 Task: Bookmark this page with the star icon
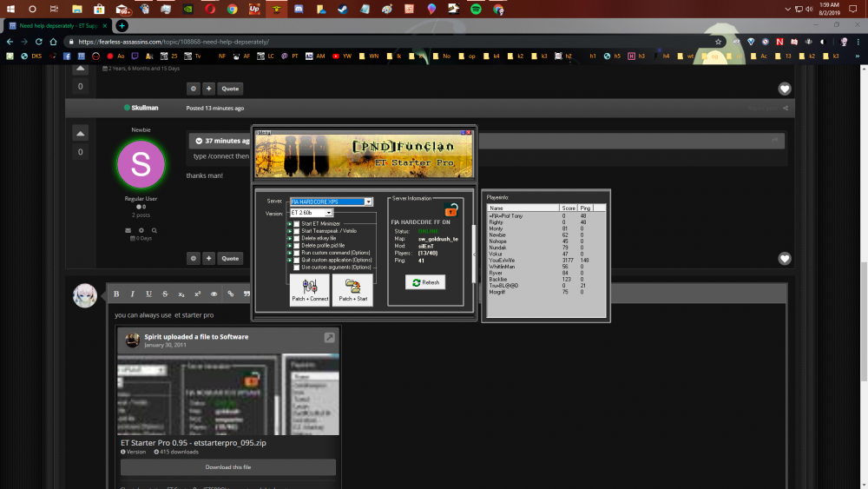tap(718, 42)
